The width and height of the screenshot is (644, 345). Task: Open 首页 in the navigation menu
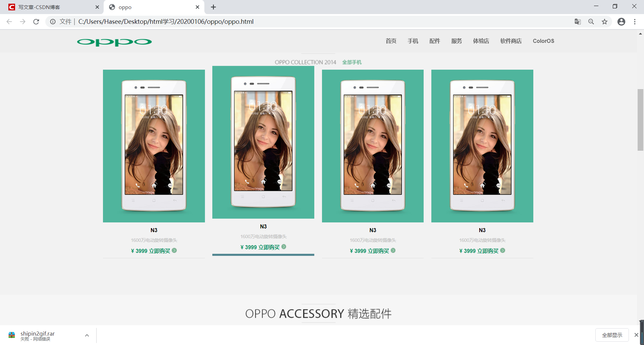coord(391,41)
